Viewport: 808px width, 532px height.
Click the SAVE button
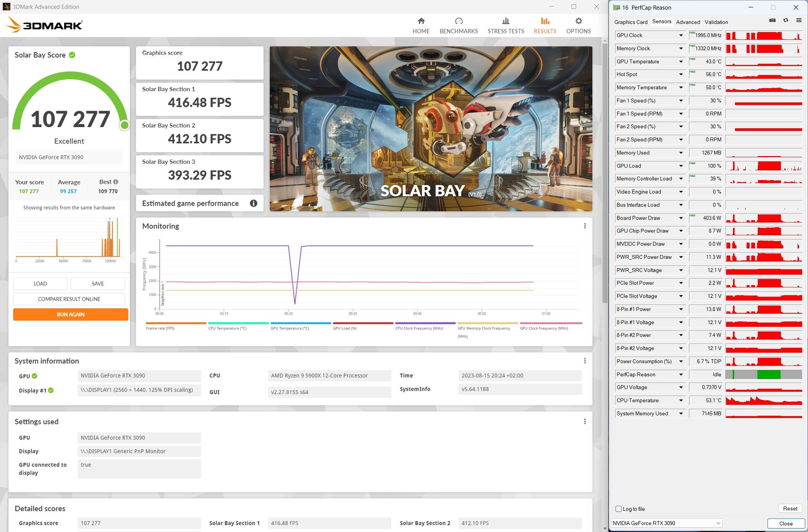pyautogui.click(x=98, y=284)
